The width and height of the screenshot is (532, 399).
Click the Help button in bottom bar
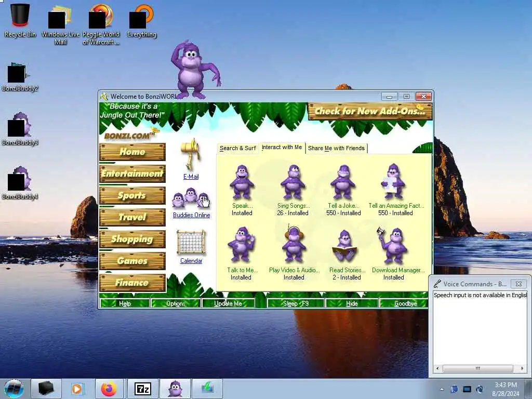click(125, 303)
